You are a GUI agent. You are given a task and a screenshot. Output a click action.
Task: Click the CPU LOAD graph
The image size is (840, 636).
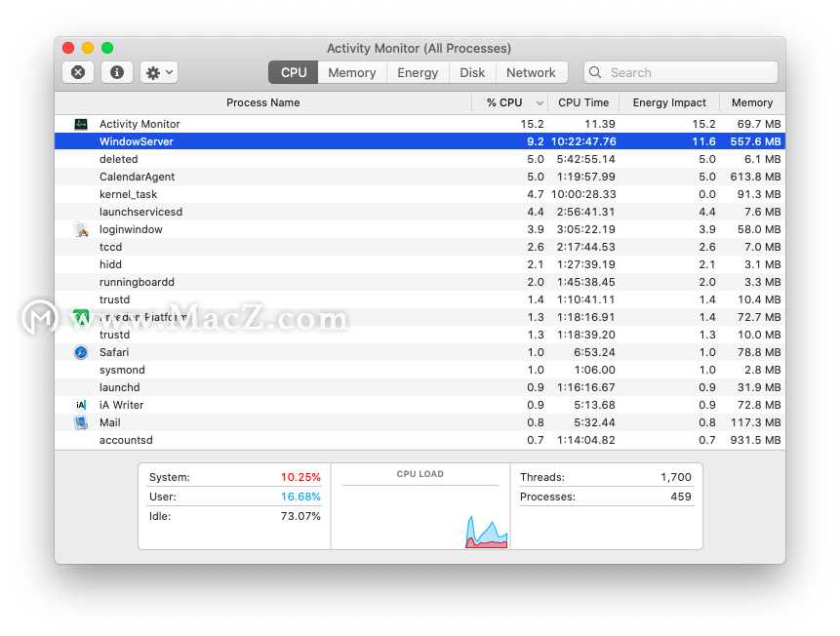click(x=420, y=517)
